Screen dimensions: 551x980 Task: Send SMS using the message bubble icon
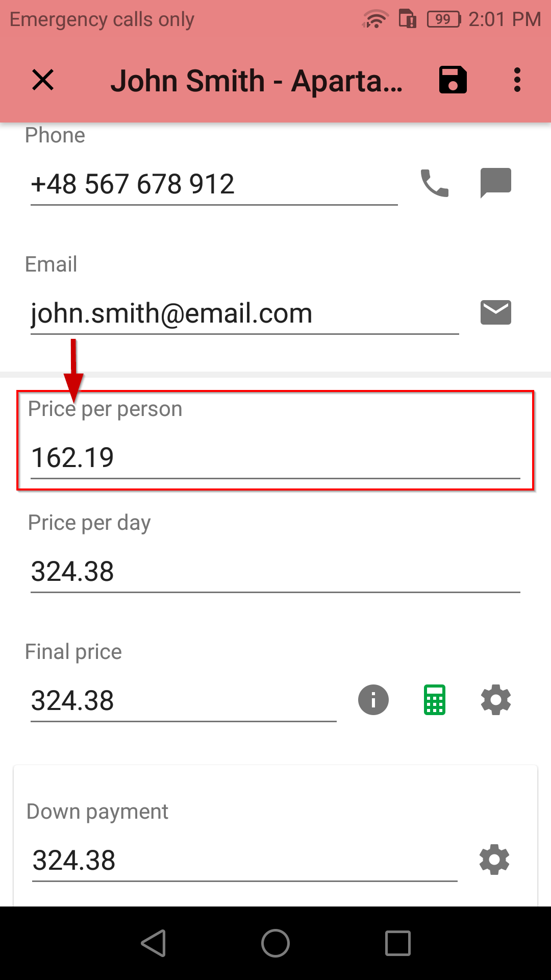click(496, 183)
